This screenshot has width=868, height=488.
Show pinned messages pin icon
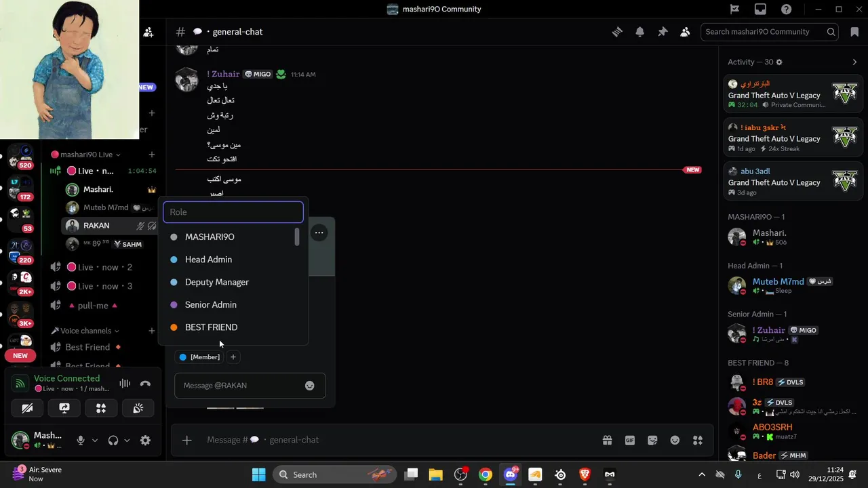pos(663,32)
